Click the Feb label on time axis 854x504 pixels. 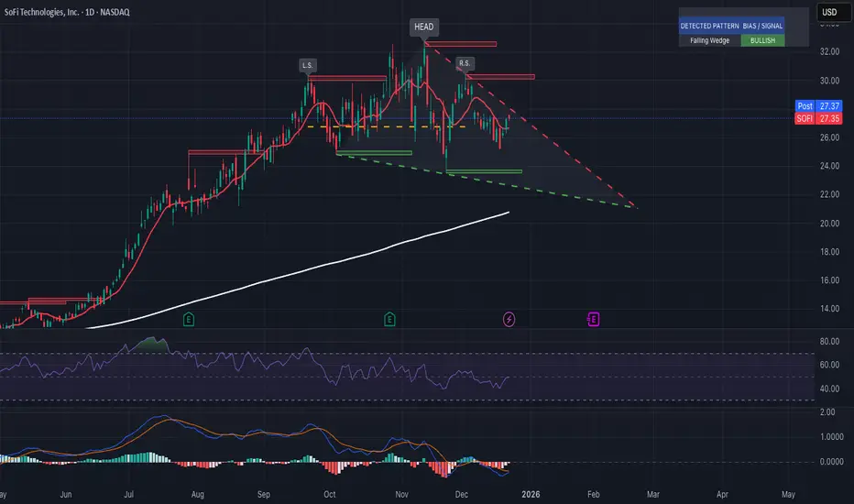593,494
